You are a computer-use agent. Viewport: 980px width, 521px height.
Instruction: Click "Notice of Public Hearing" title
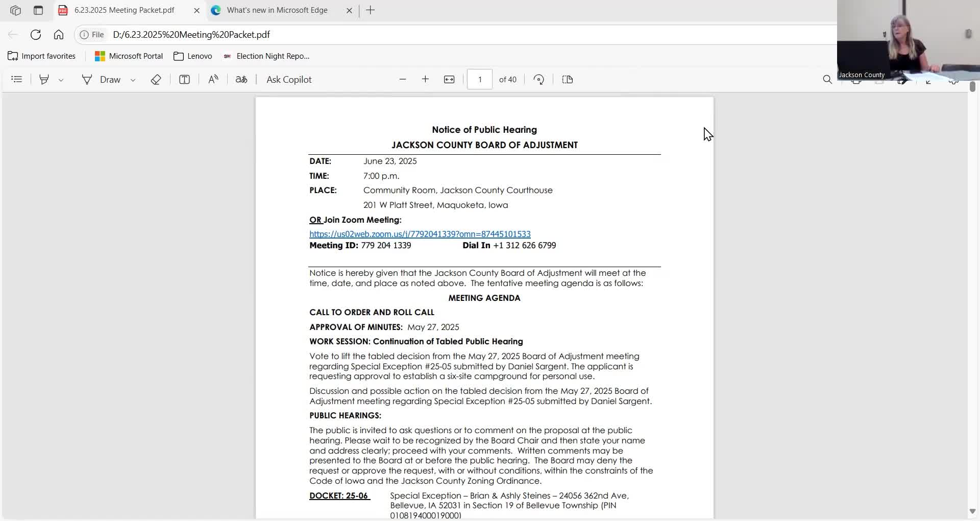(x=484, y=130)
